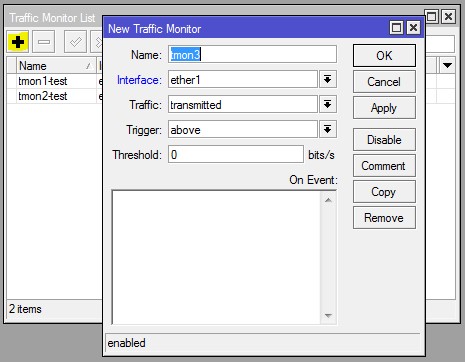Screen dimensions: 465x362
Task: Open the Trigger dropdown arrow
Action: tap(328, 129)
